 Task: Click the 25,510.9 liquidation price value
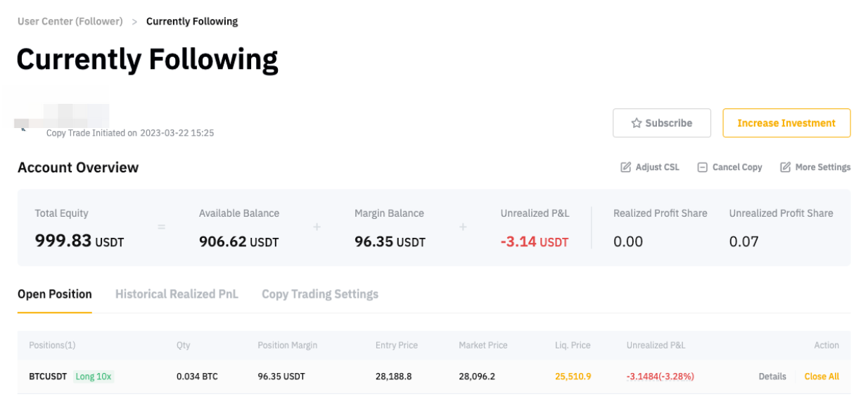click(x=573, y=377)
